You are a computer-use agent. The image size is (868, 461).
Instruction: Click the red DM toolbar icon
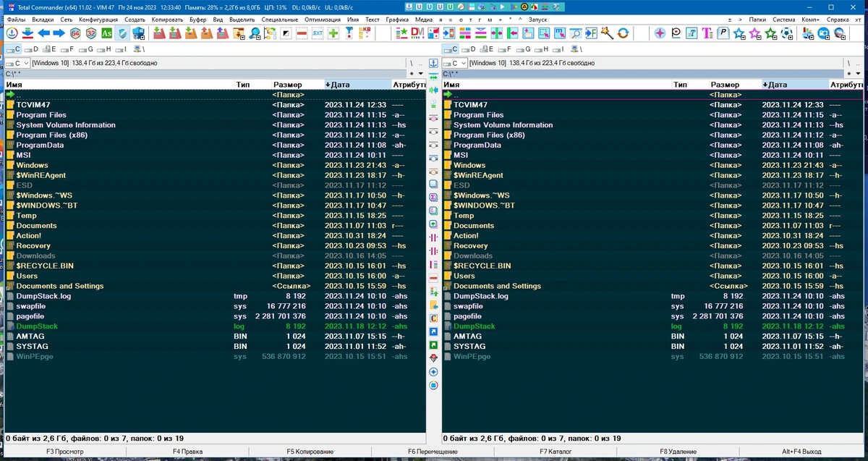[x=417, y=33]
